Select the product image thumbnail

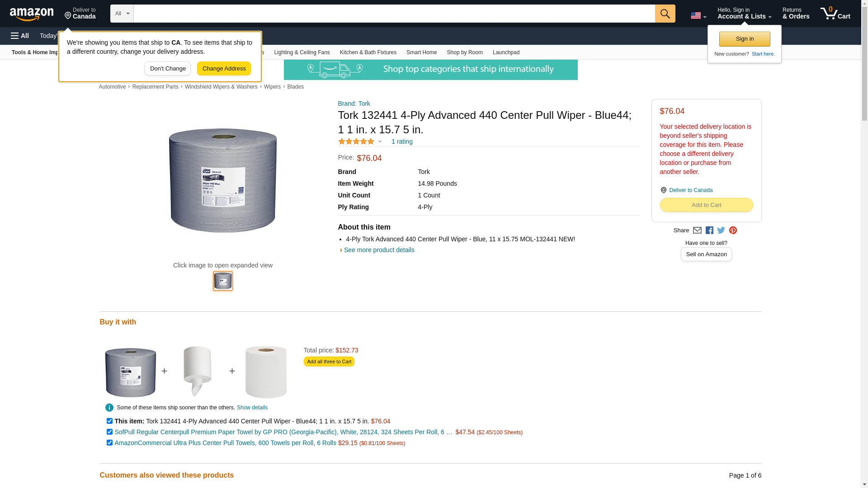click(x=223, y=281)
